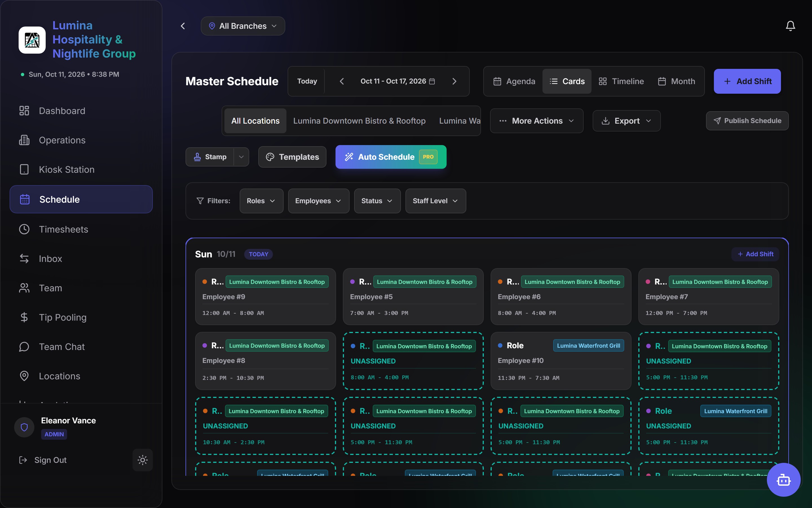Sign out of the account
This screenshot has height=508, width=812.
[43, 460]
